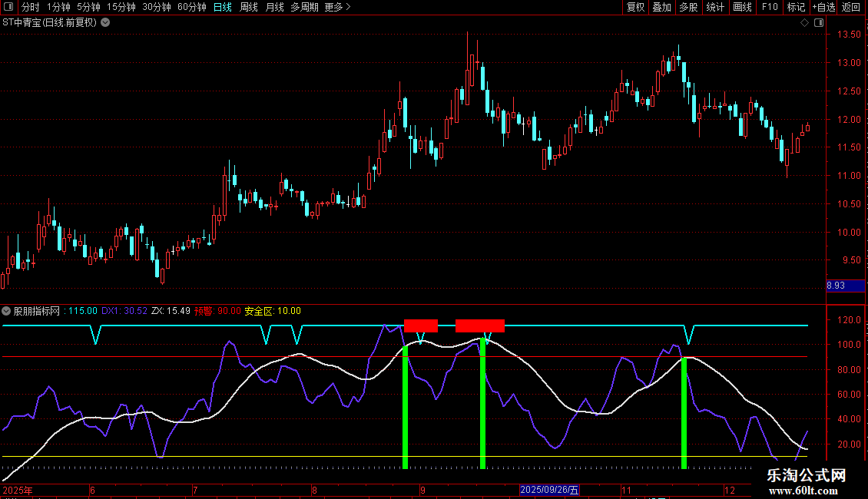Image resolution: width=868 pixels, height=499 pixels.
Task: Click the 返回 back button
Action: tap(851, 7)
